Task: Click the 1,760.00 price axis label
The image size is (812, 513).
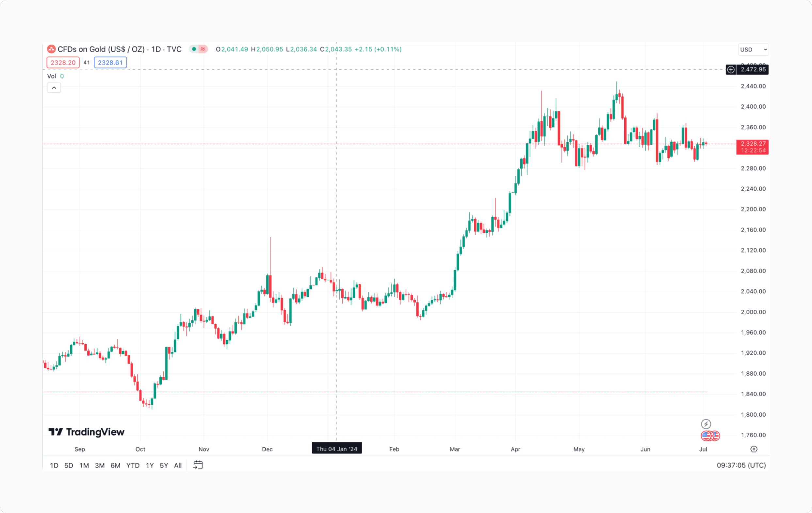Action: pos(753,435)
